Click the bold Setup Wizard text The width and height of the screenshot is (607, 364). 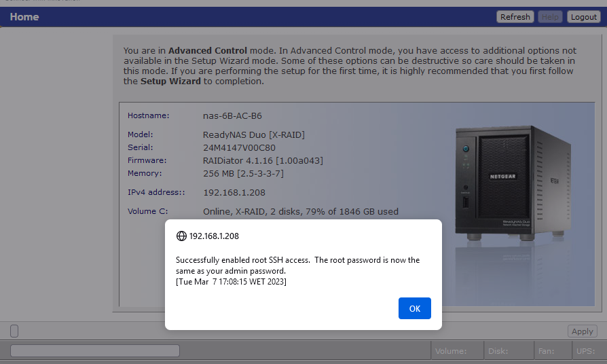pos(170,81)
